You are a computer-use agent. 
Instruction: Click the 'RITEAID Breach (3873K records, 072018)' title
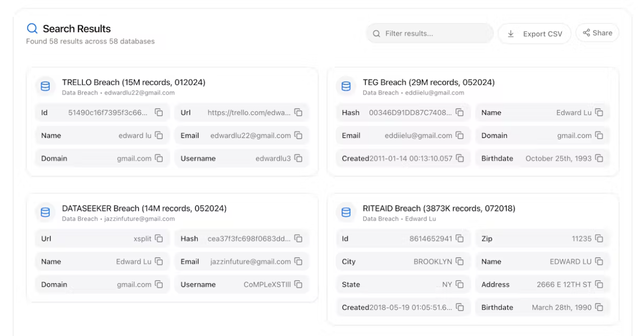[439, 208]
